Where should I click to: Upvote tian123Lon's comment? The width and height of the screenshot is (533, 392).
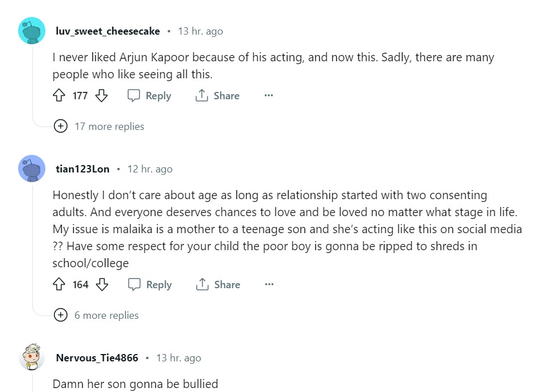[59, 285]
